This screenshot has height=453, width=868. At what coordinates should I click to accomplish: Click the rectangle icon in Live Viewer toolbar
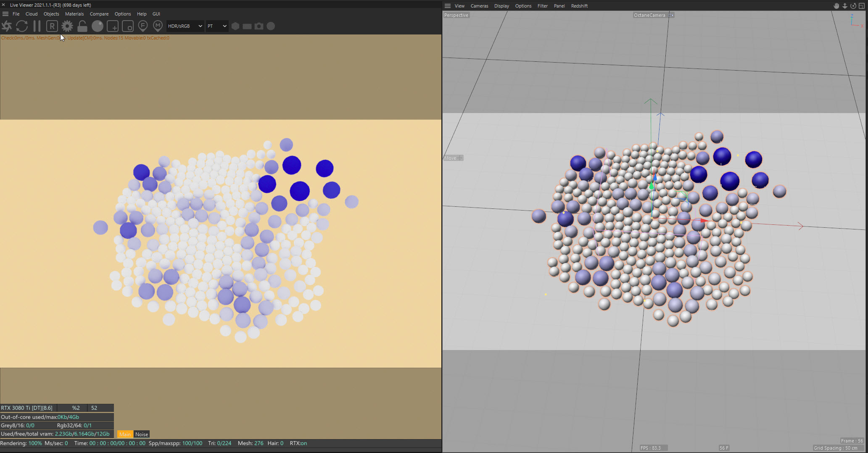[247, 26]
